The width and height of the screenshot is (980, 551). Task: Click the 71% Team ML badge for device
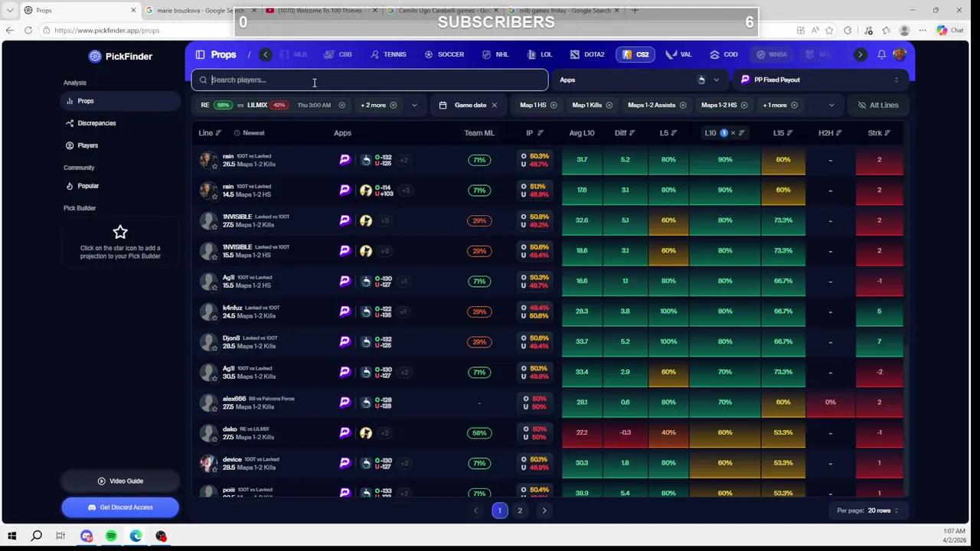tap(479, 463)
